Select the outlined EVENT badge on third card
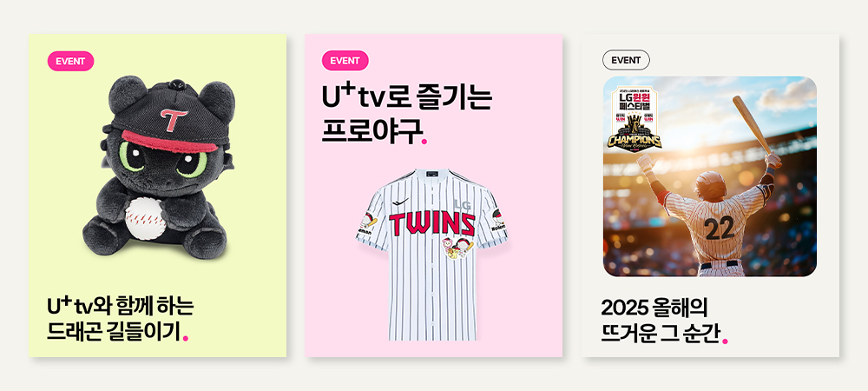The image size is (868, 391). pyautogui.click(x=626, y=60)
